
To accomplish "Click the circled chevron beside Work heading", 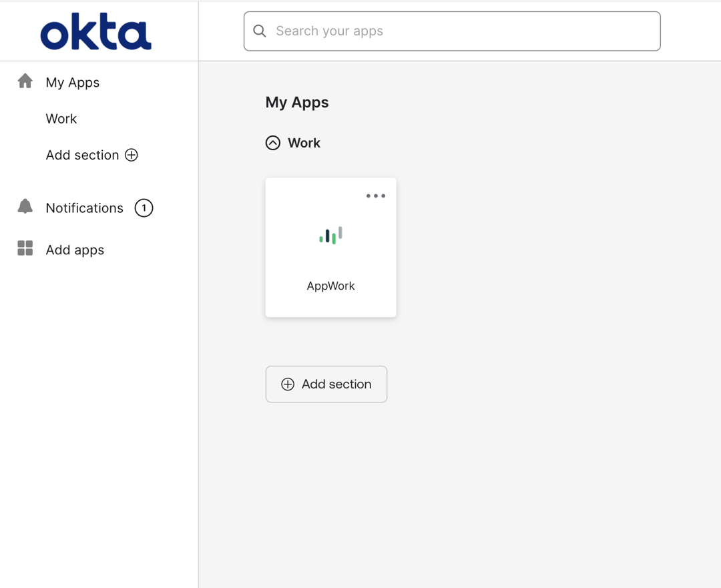I will pos(272,142).
